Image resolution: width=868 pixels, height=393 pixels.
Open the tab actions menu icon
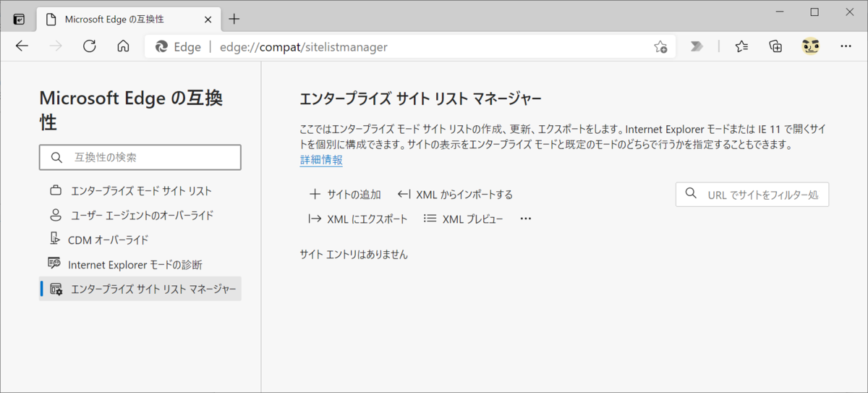click(x=19, y=19)
